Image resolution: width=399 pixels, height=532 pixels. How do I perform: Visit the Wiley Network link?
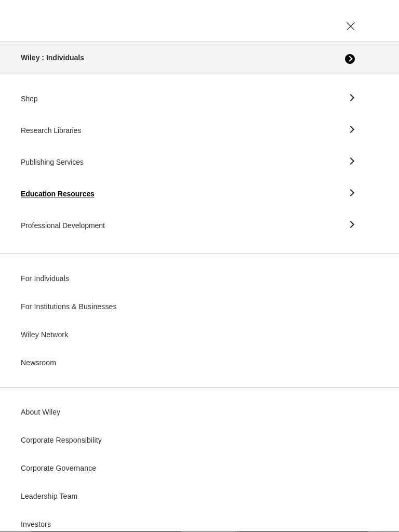click(x=45, y=335)
